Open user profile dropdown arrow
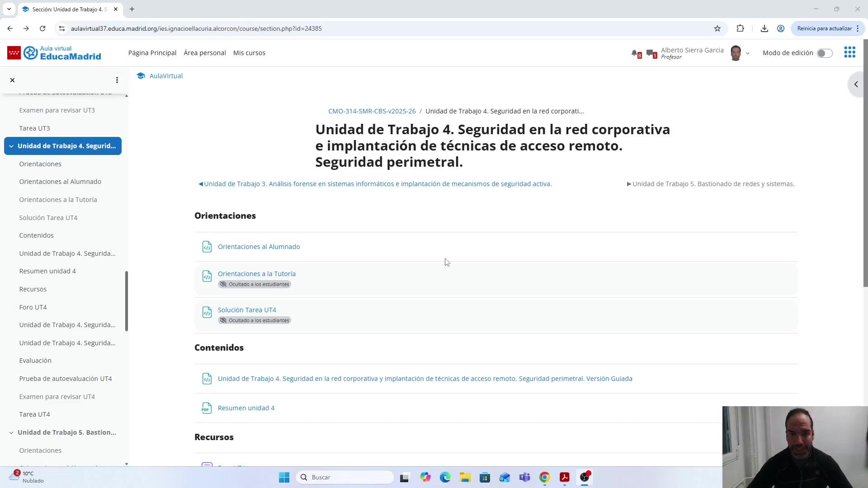The width and height of the screenshot is (868, 488). point(747,53)
